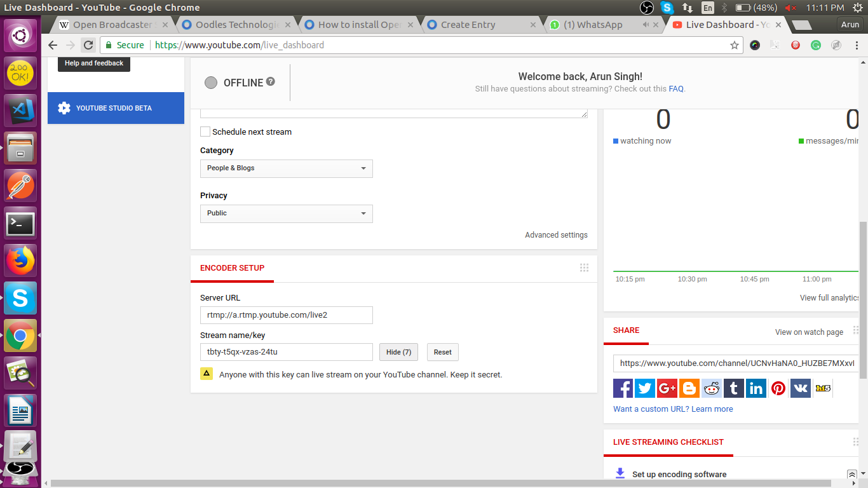The image size is (868, 488).
Task: Click the Chrome address bar URL
Action: (240, 45)
